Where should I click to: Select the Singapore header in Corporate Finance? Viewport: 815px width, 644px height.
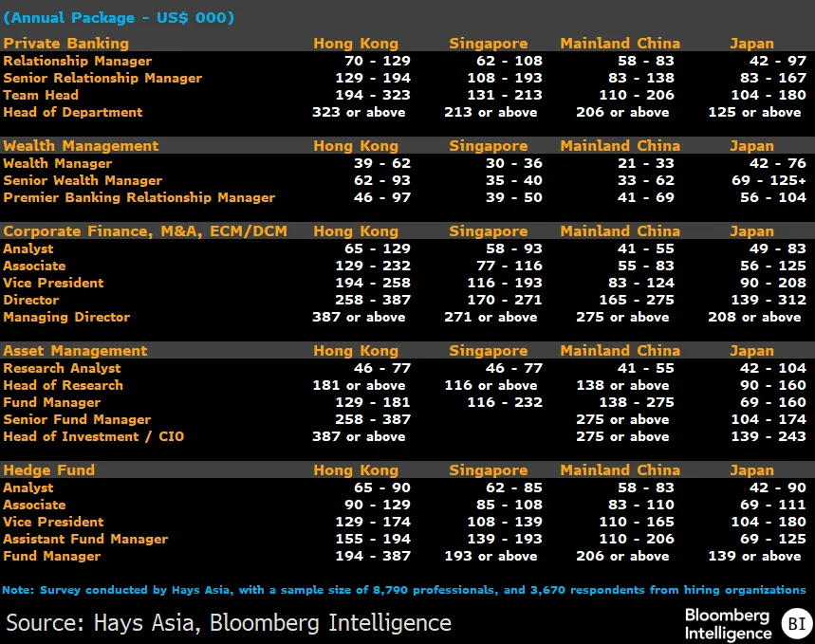pos(489,230)
